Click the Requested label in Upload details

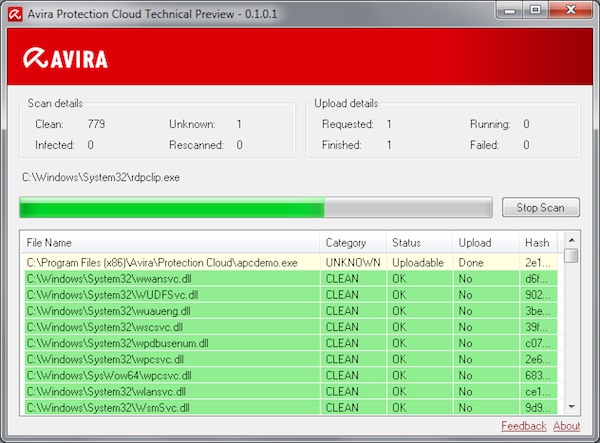pyautogui.click(x=347, y=124)
